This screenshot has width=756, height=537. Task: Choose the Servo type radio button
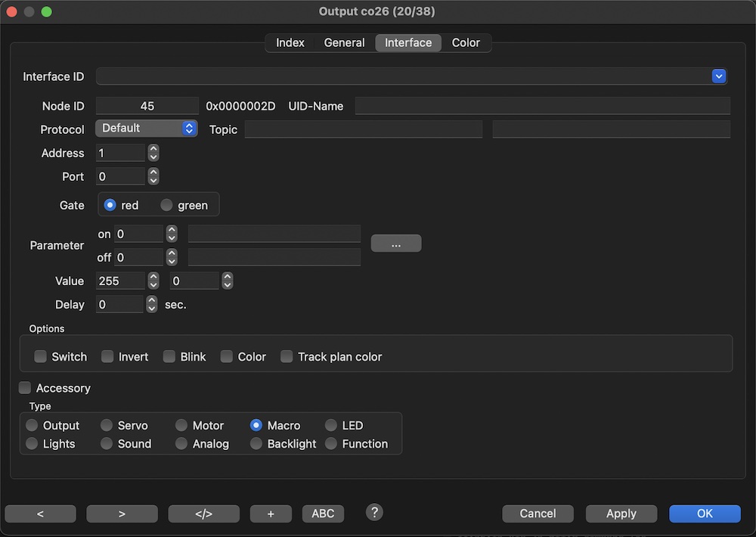click(107, 426)
